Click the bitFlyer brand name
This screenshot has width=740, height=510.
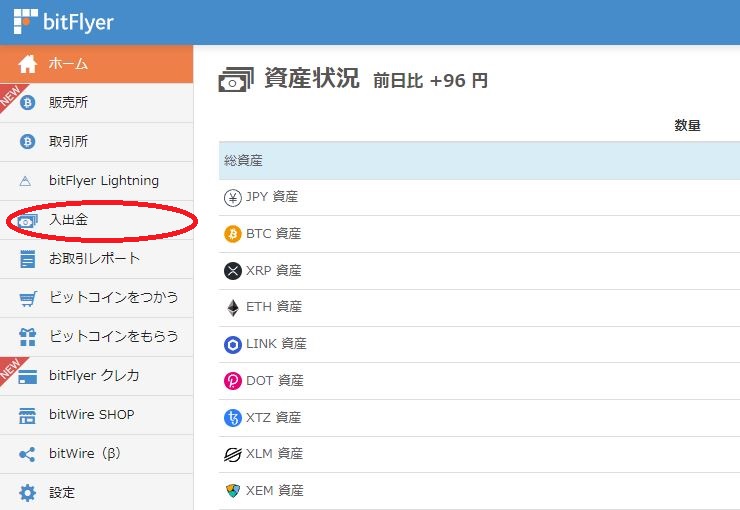(78, 22)
